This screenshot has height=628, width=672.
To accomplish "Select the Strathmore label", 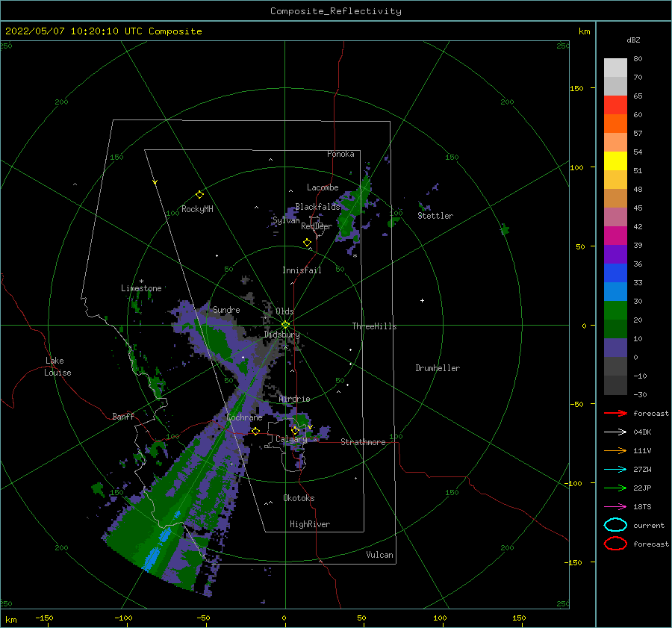I will pyautogui.click(x=363, y=442).
